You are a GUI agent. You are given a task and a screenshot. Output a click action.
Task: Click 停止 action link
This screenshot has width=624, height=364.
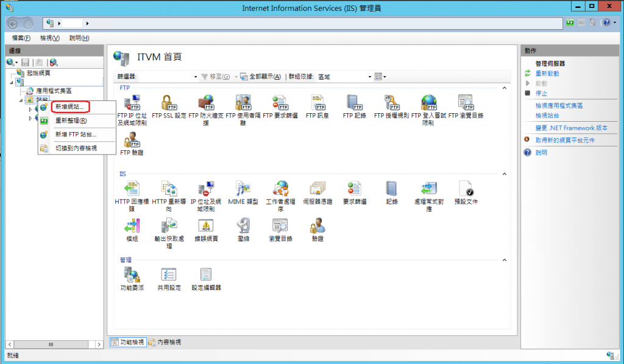(x=541, y=93)
